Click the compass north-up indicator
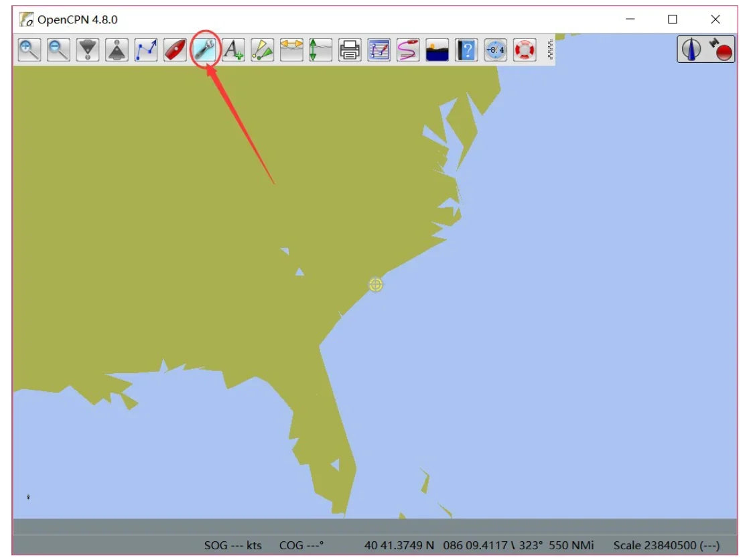 pyautogui.click(x=691, y=49)
